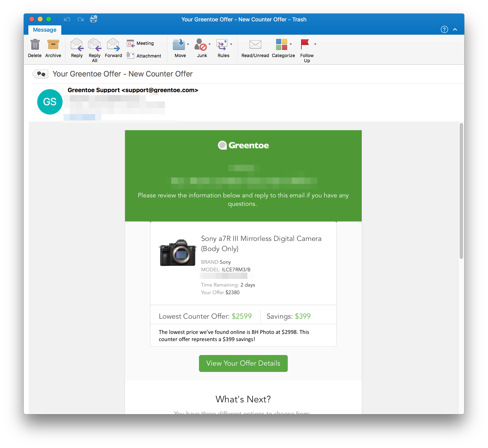Print the message using printer icon
This screenshot has height=448, width=488.
pyautogui.click(x=94, y=19)
